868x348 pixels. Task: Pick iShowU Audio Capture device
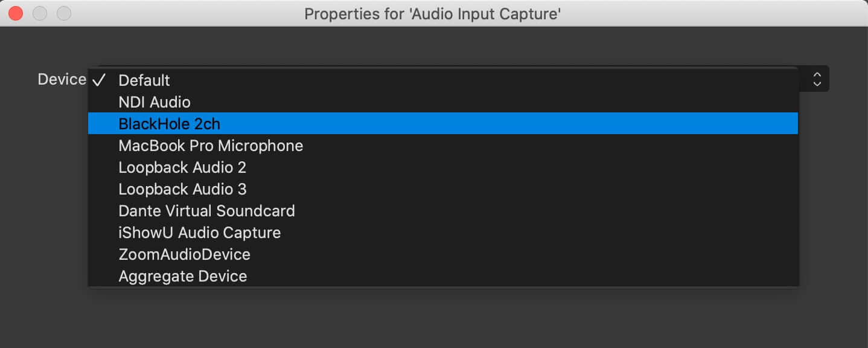[443, 233]
